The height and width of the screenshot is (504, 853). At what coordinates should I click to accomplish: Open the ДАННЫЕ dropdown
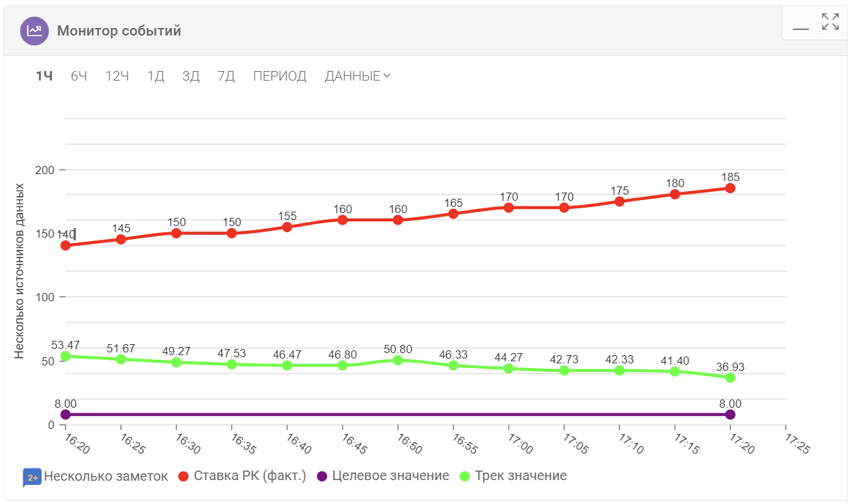click(357, 76)
